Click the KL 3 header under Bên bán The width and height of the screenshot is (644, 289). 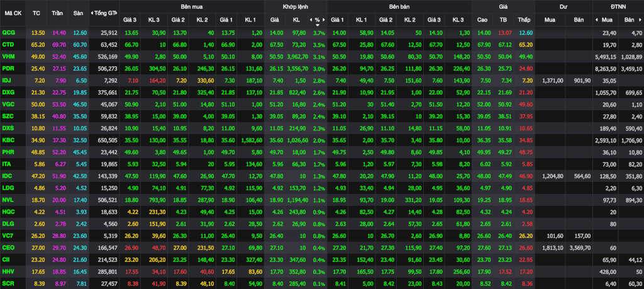click(458, 20)
